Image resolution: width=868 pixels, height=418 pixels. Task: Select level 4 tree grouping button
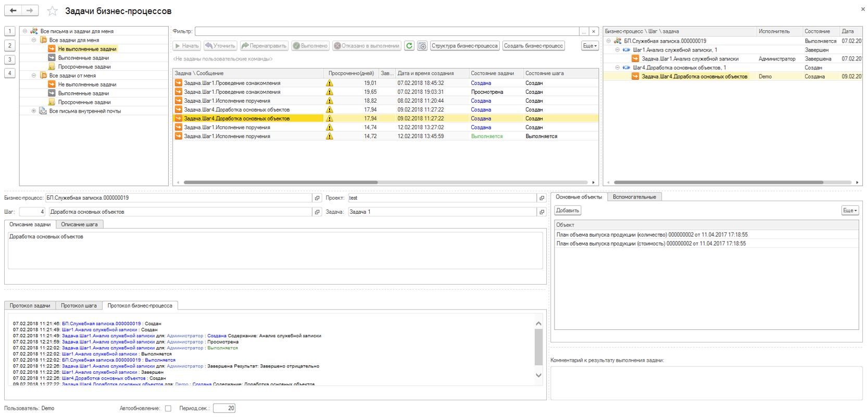tap(9, 73)
